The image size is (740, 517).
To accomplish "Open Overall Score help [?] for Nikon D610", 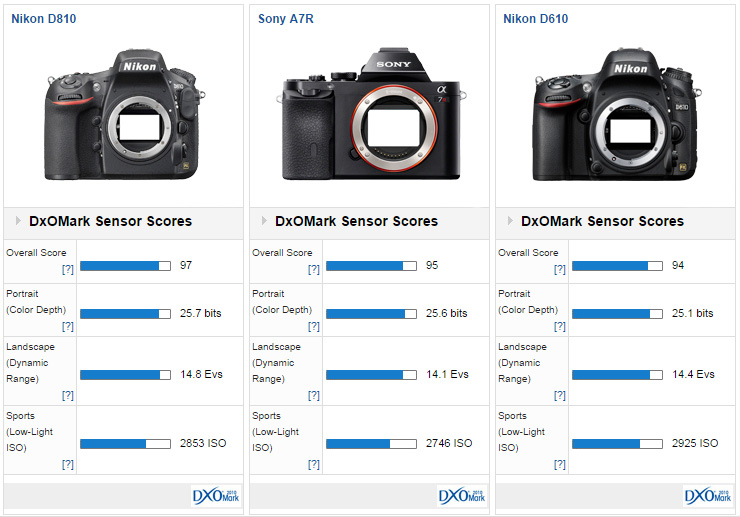I will [x=560, y=269].
